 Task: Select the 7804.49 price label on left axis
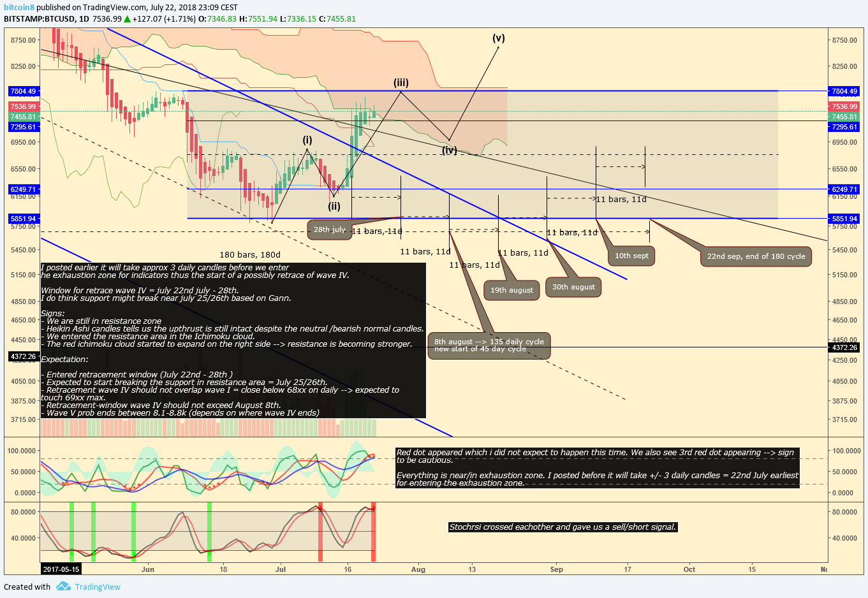point(23,91)
